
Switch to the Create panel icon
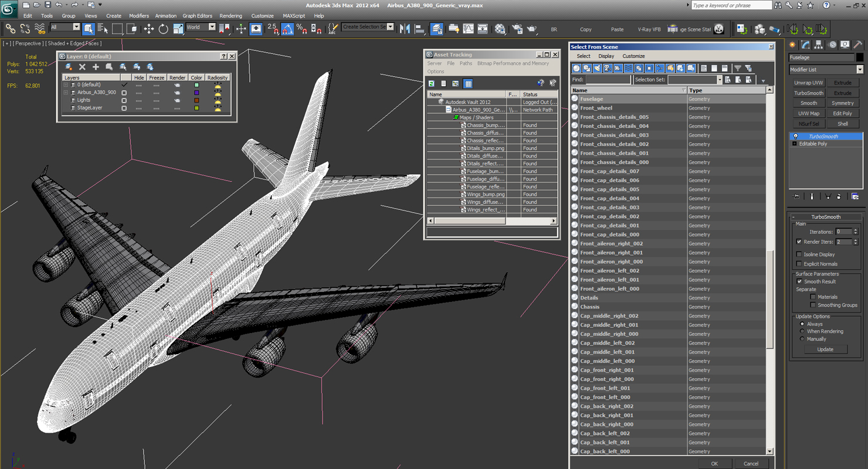[793, 45]
